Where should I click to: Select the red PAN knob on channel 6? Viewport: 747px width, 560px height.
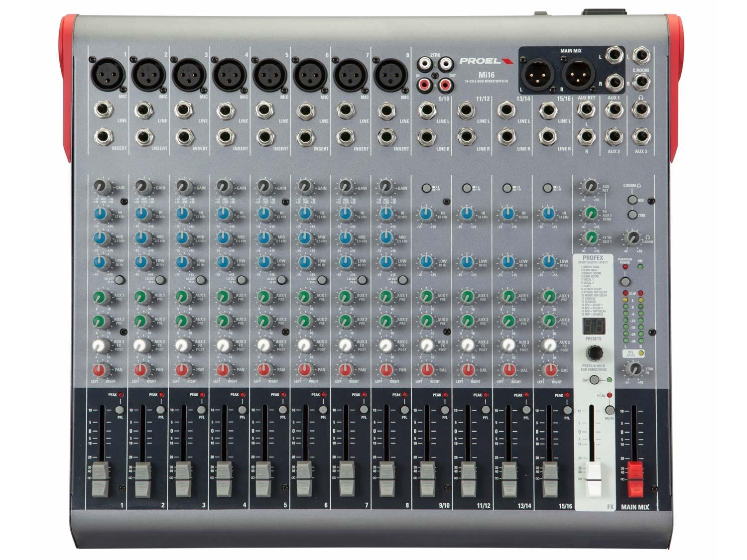click(x=303, y=370)
